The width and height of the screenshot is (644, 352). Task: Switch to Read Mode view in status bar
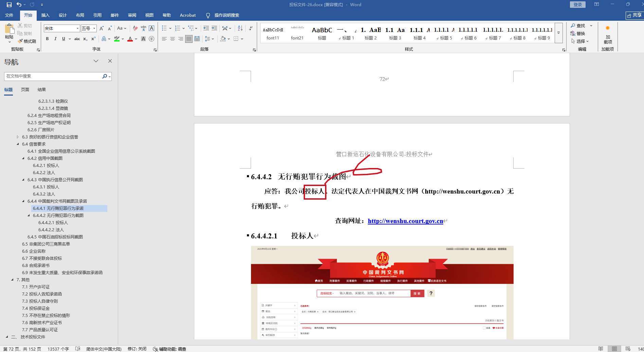[601, 349]
